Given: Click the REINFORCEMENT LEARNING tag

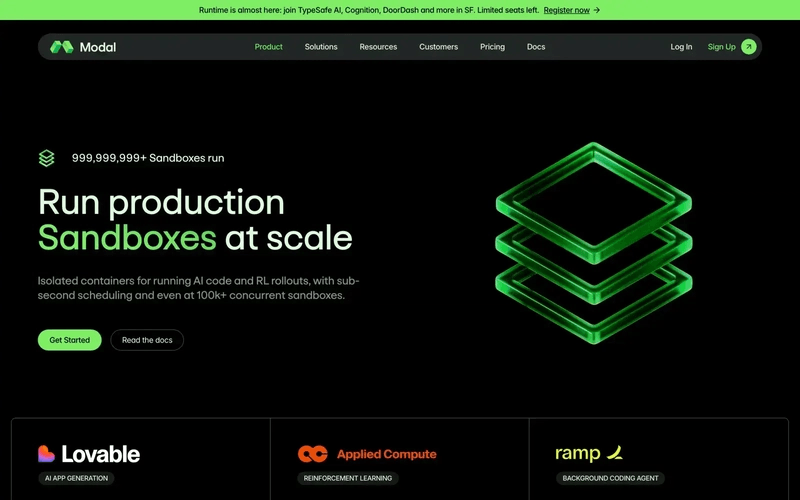Looking at the screenshot, I should (x=348, y=478).
